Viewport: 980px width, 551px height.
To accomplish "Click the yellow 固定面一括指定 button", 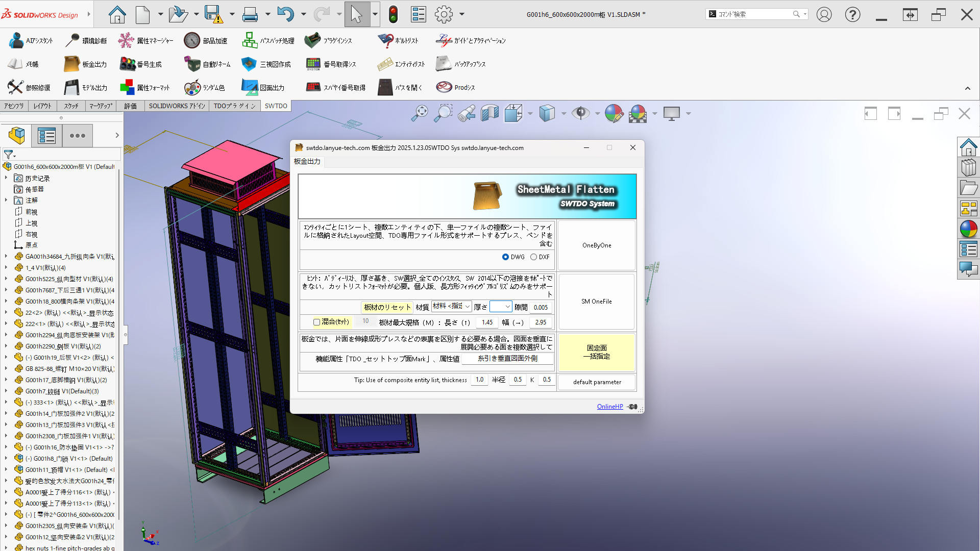I will click(x=596, y=352).
